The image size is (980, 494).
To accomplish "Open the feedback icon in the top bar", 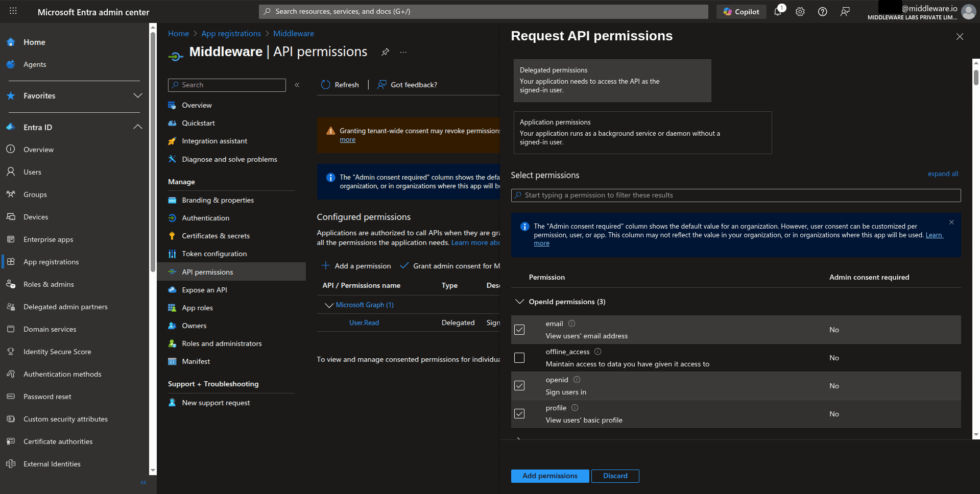I will click(845, 11).
